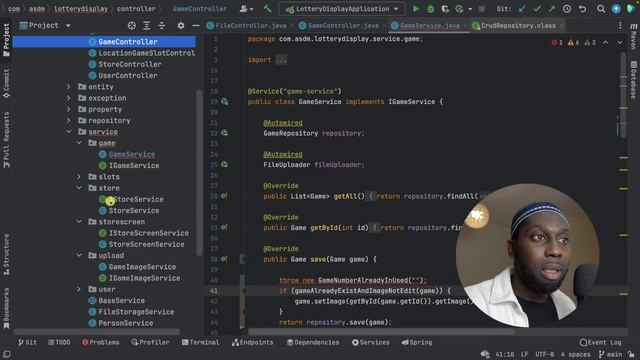Open the Endpoints tool tab
Screen dimensions: 640x360
tap(253, 342)
